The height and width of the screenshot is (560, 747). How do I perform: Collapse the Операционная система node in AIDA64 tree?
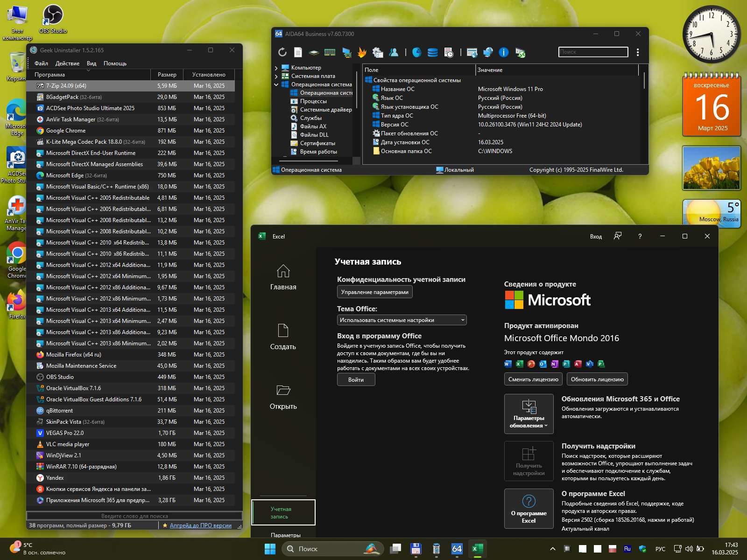tap(276, 85)
